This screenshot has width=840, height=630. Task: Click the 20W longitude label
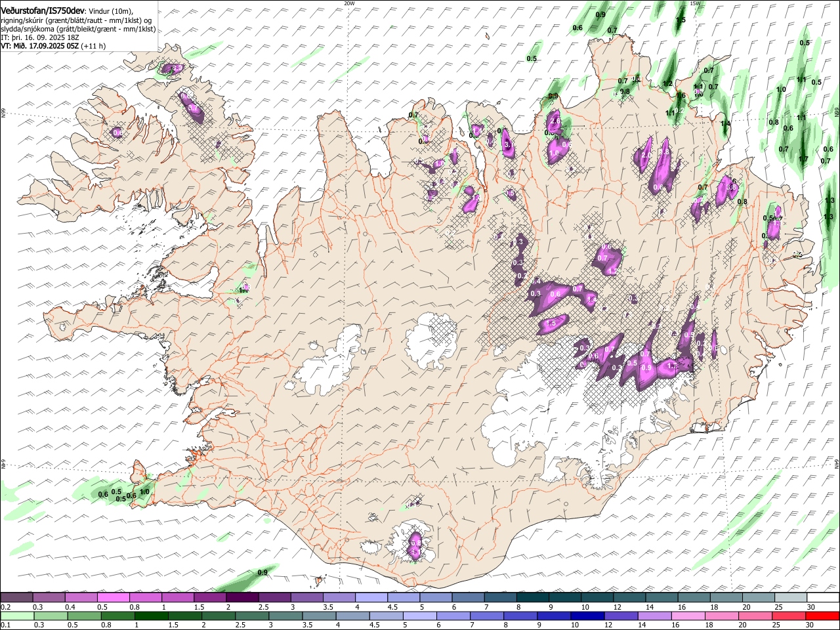click(x=349, y=3)
